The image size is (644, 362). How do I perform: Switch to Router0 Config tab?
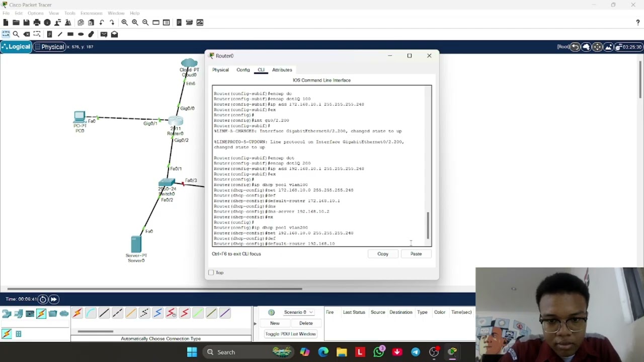243,70
